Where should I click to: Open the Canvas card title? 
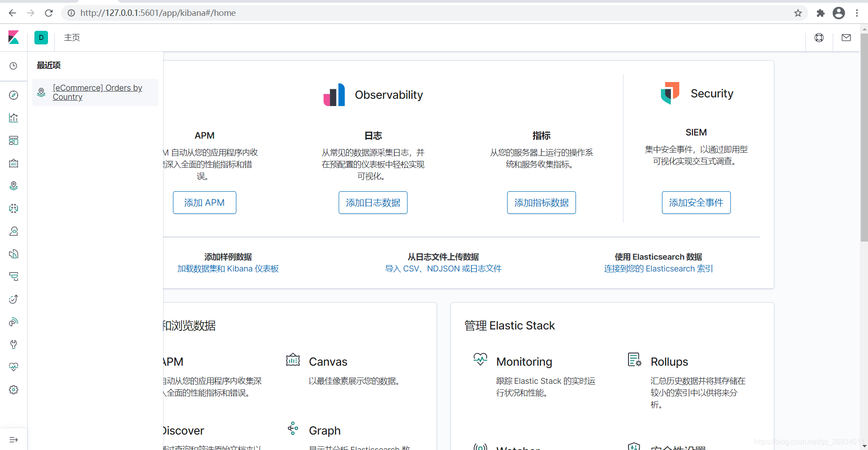tap(328, 362)
